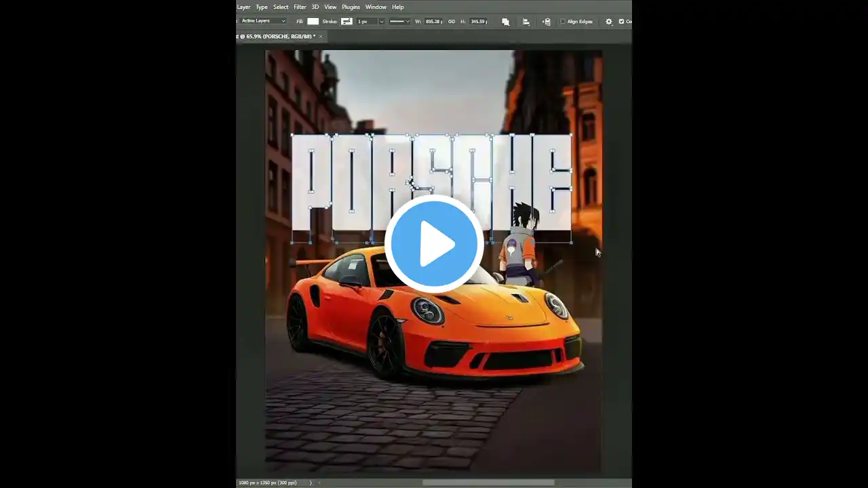The width and height of the screenshot is (868, 488).
Task: Open the Plugins menu
Action: [x=351, y=7]
